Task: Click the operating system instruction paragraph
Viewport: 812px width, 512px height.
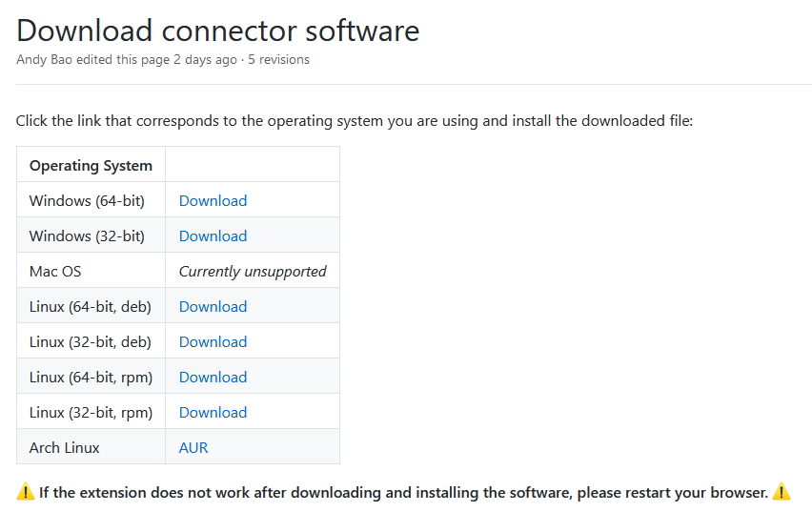Action: [x=355, y=121]
